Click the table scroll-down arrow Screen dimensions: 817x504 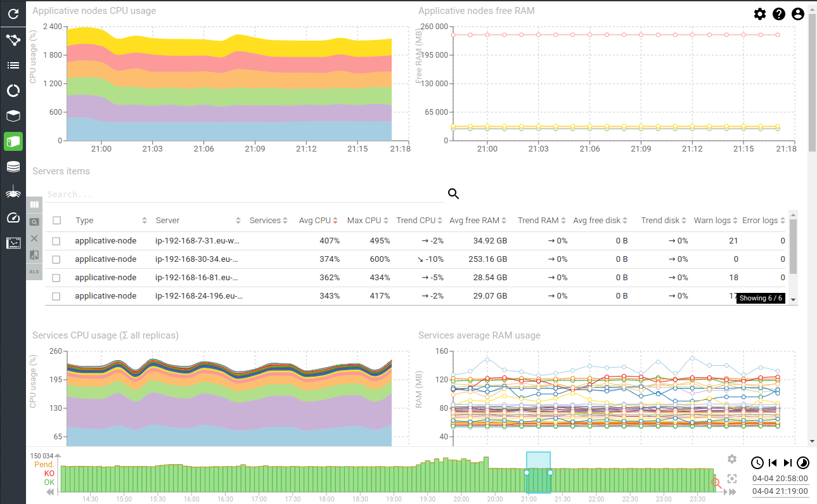(x=793, y=300)
